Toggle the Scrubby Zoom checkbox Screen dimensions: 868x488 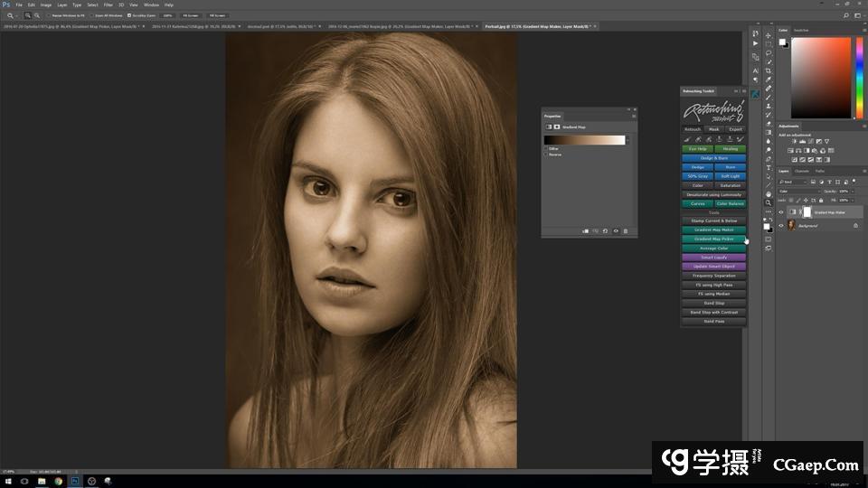(x=129, y=15)
